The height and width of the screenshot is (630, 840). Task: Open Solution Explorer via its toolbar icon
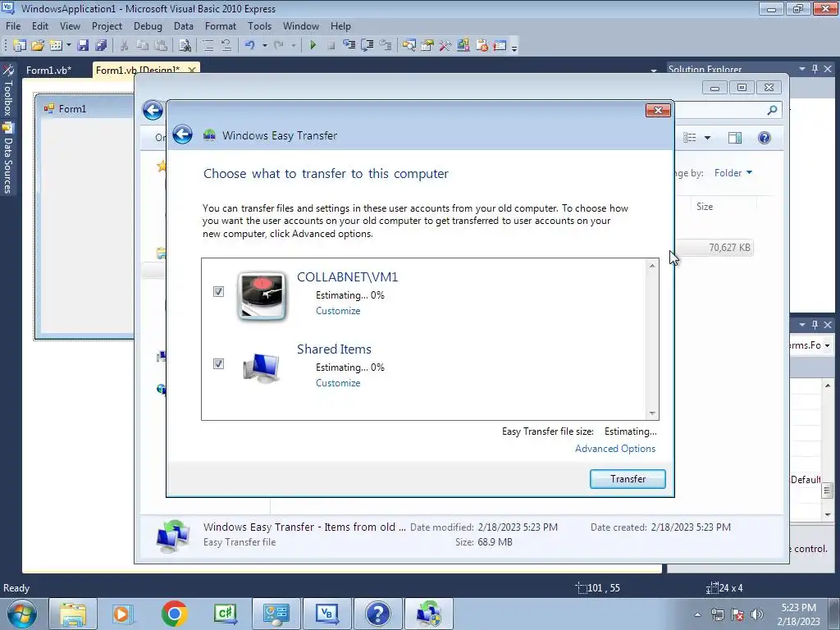(x=409, y=46)
